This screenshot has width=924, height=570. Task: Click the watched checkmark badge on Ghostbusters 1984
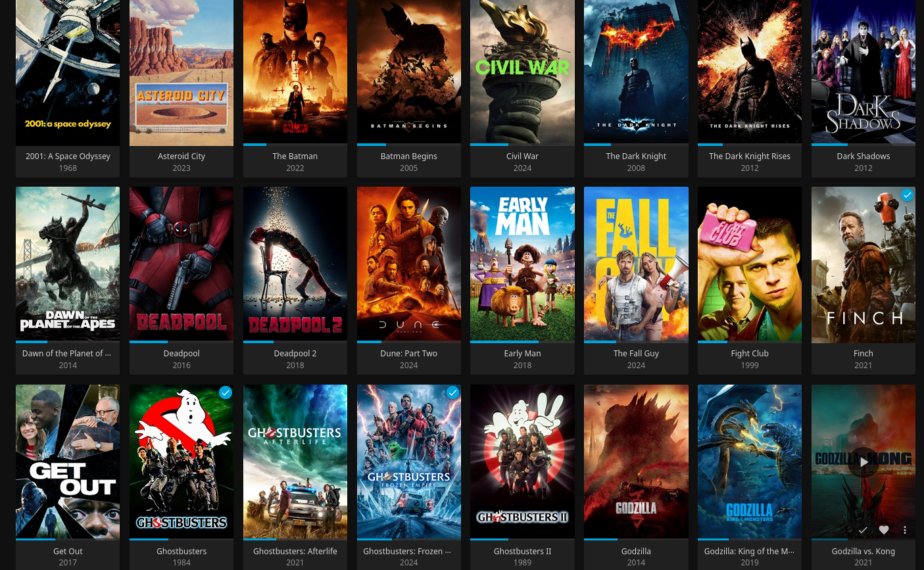coord(226,393)
